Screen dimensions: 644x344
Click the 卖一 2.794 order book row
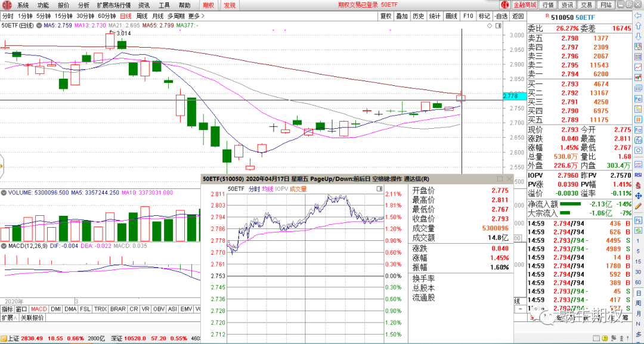580,75
